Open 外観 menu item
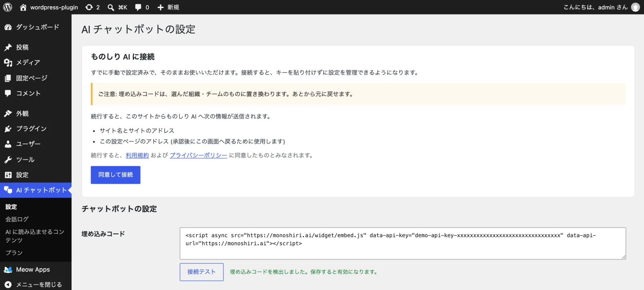Image resolution: width=644 pixels, height=290 pixels. 36,114
